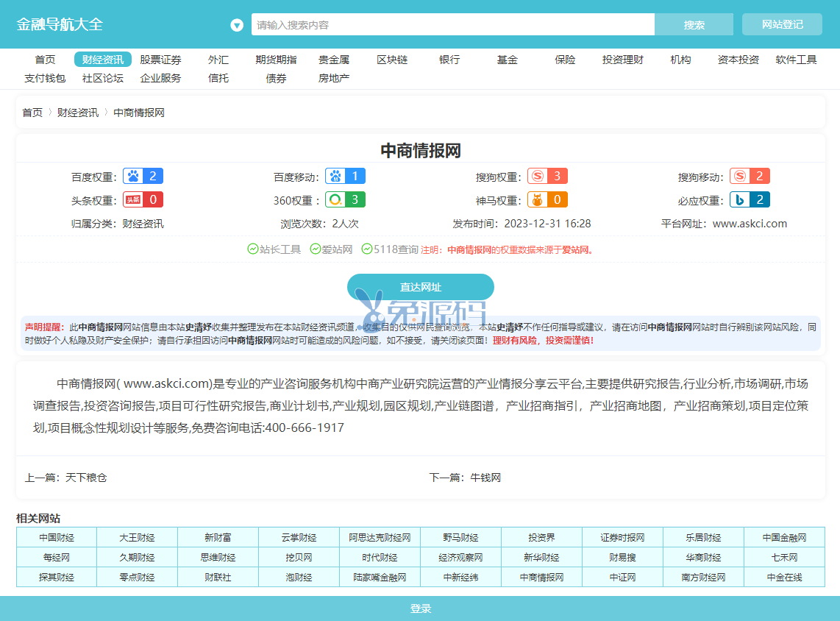Open related site 中证网

tap(622, 577)
